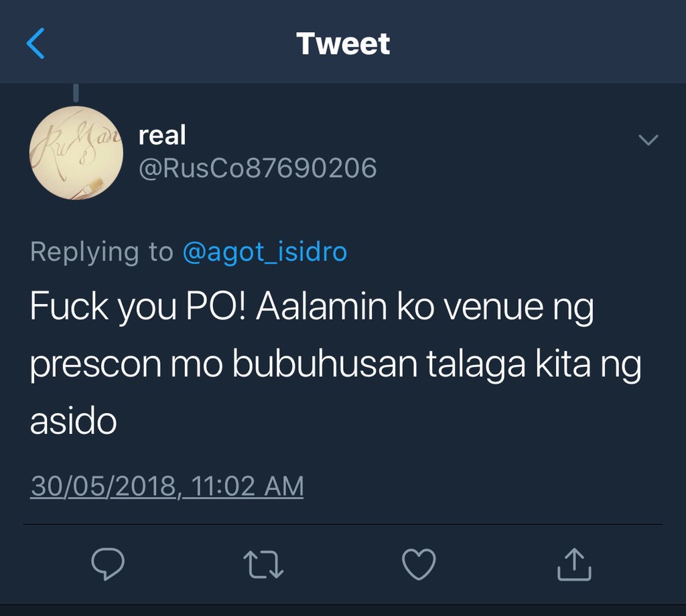Open the profile picture of user real
This screenshot has height=616, width=686.
click(x=76, y=153)
